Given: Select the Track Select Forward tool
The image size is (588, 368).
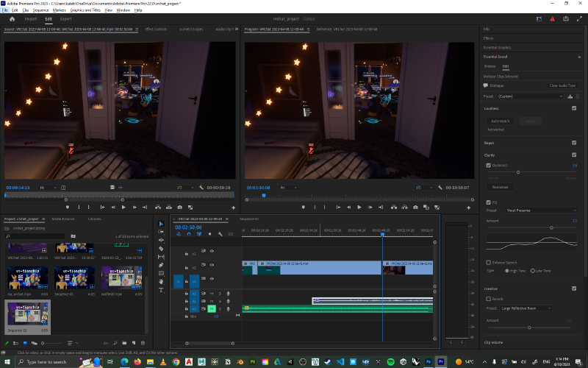Looking at the screenshot, I should 161,232.
